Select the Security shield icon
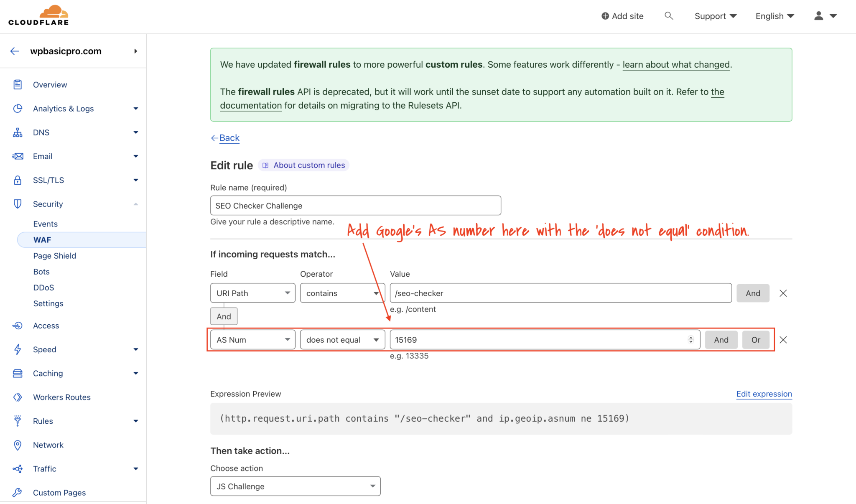Image resolution: width=856 pixels, height=504 pixels. [x=17, y=204]
